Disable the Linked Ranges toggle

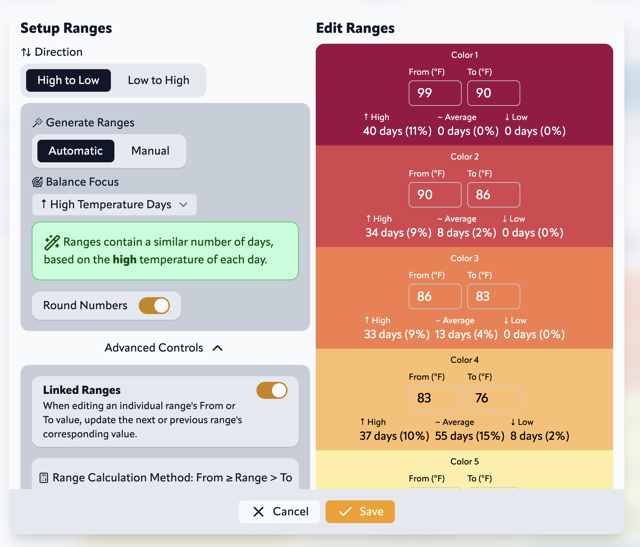pos(272,390)
